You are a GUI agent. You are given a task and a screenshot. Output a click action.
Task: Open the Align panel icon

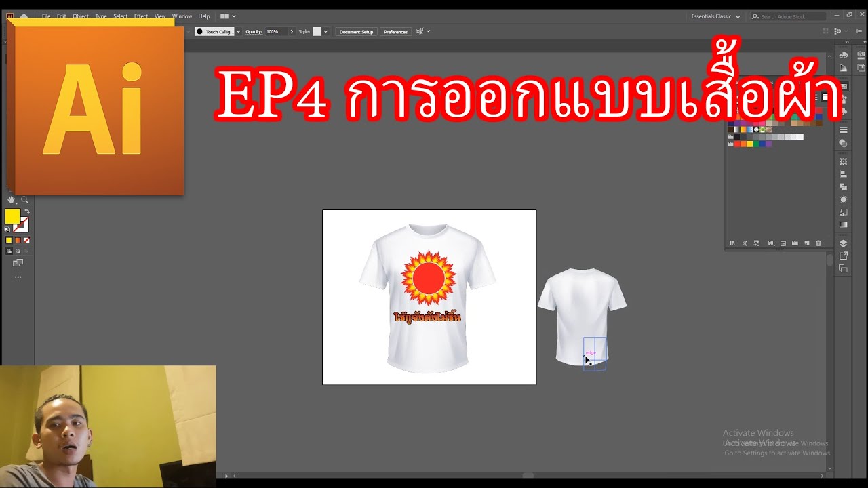click(x=844, y=174)
